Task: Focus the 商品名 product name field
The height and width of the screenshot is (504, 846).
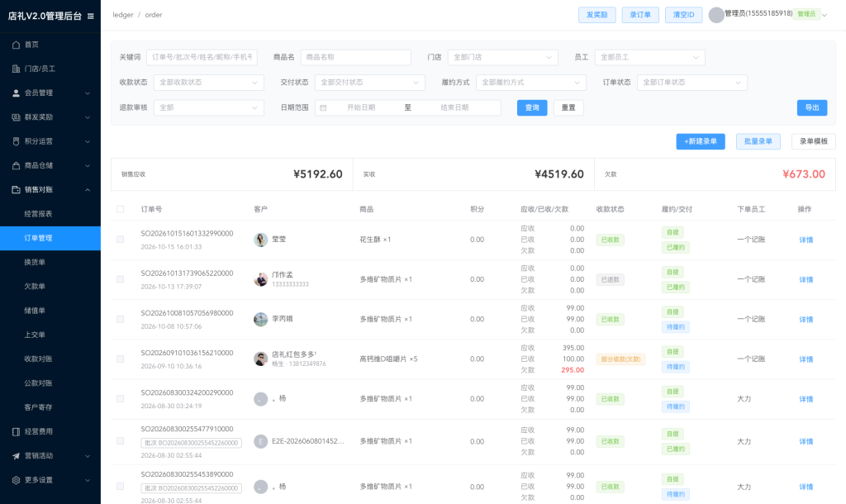Action: point(355,57)
